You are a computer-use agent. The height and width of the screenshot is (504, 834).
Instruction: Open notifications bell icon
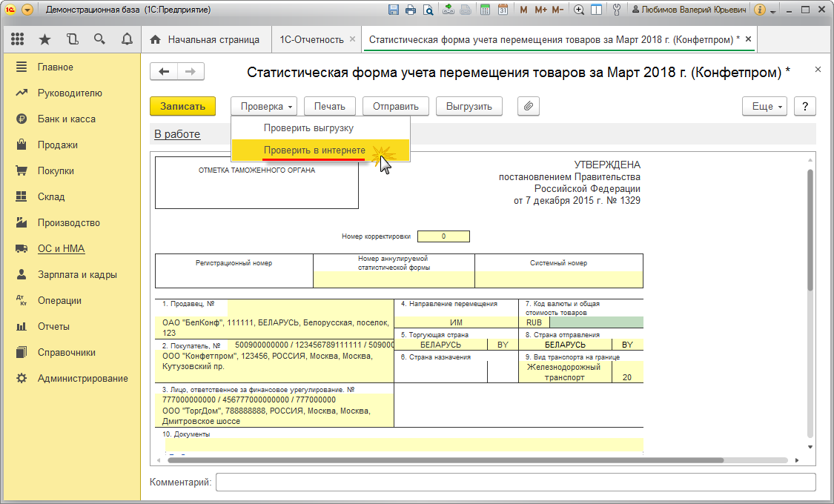[127, 39]
